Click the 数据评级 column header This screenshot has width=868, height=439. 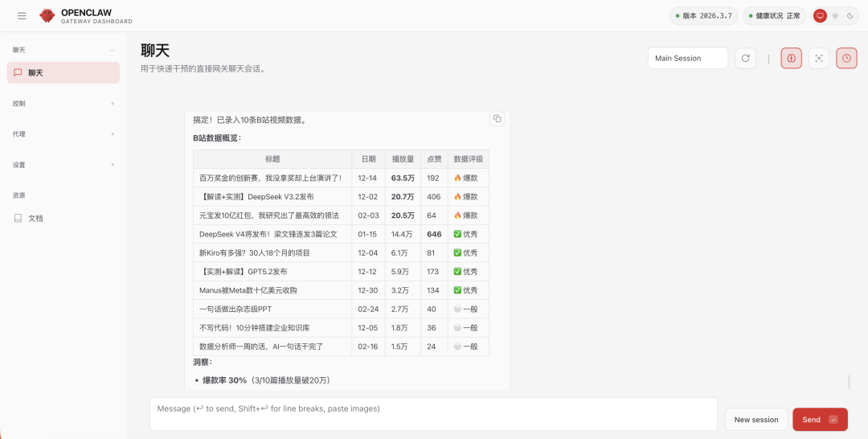(469, 159)
